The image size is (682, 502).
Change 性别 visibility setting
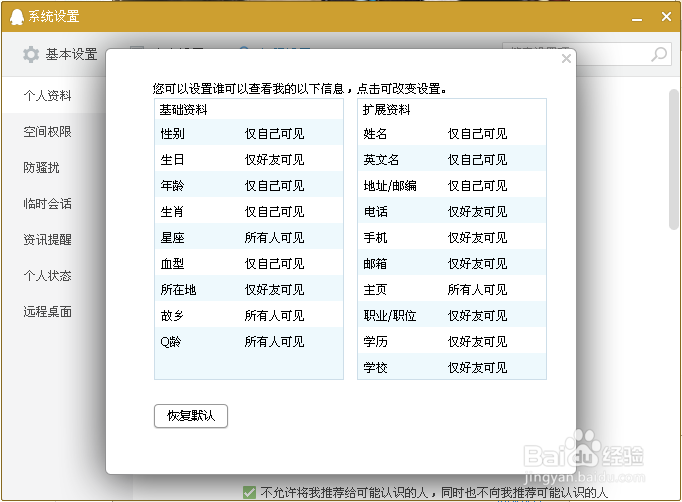(x=274, y=134)
